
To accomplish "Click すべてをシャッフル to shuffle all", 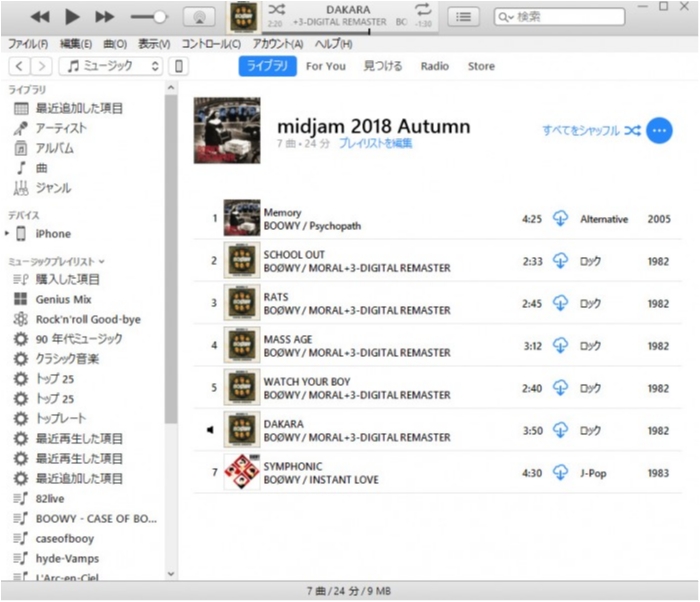I will 592,130.
